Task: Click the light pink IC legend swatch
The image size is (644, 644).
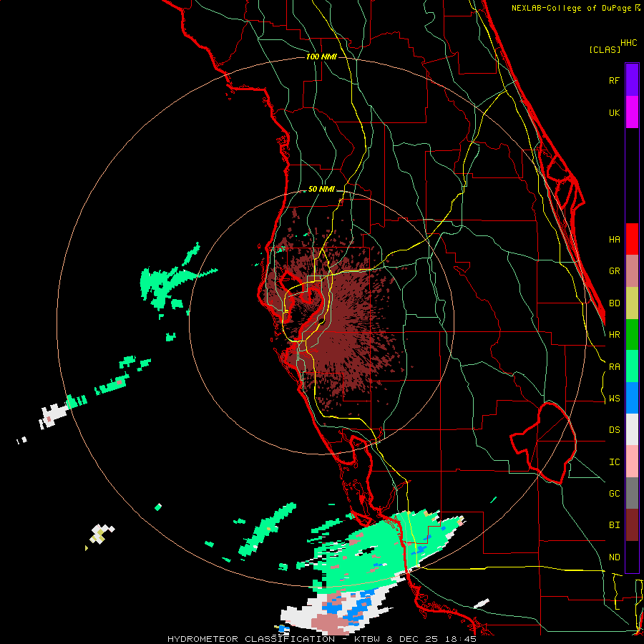Action: point(632,462)
